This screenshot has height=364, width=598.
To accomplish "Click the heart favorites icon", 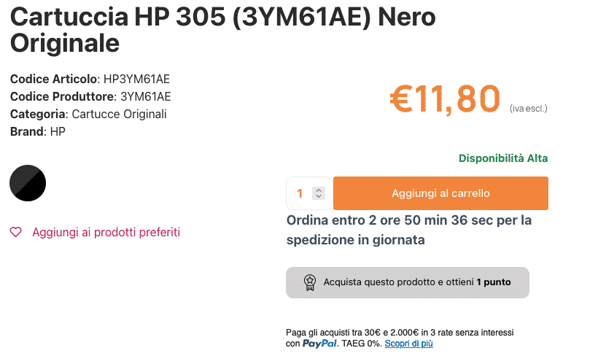I will 15,232.
